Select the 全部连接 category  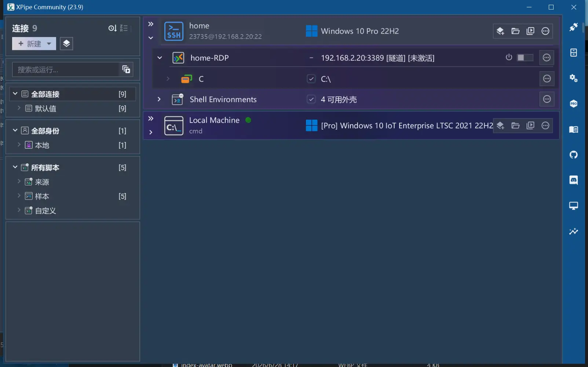click(x=73, y=94)
